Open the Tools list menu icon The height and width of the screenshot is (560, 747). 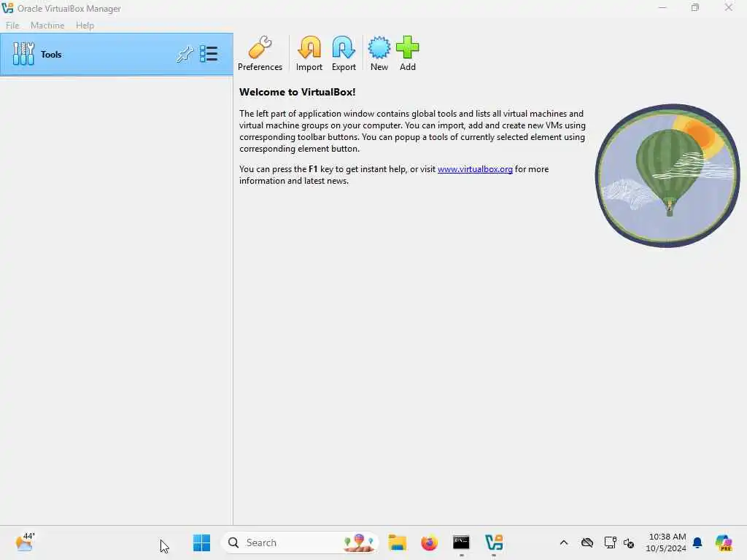[x=209, y=54]
